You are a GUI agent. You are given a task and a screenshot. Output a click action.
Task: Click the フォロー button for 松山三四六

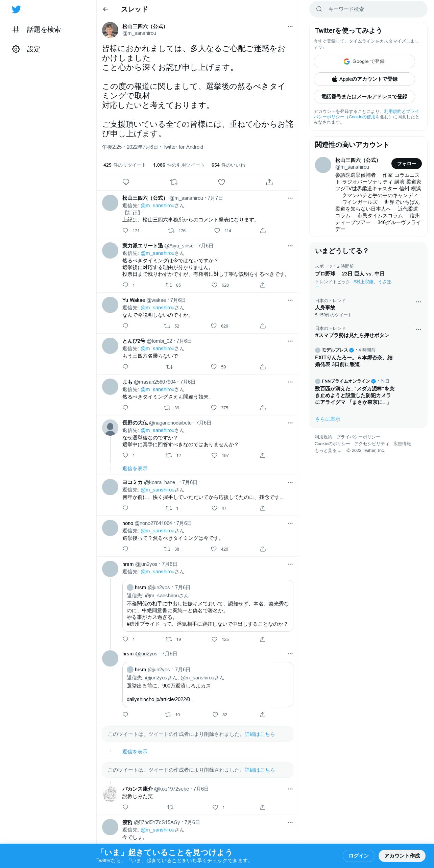tap(407, 164)
